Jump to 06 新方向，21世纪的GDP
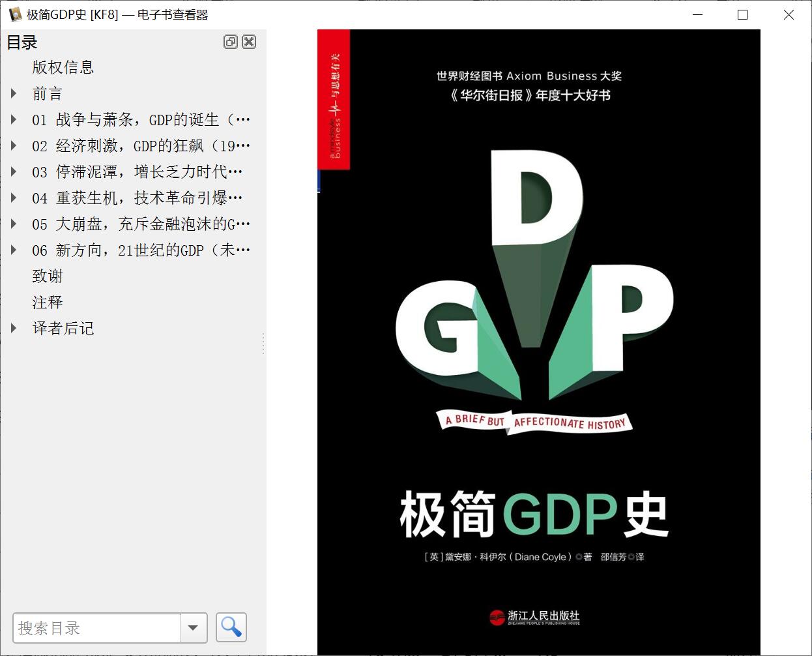Screen dimensions: 812x656 (x=141, y=250)
